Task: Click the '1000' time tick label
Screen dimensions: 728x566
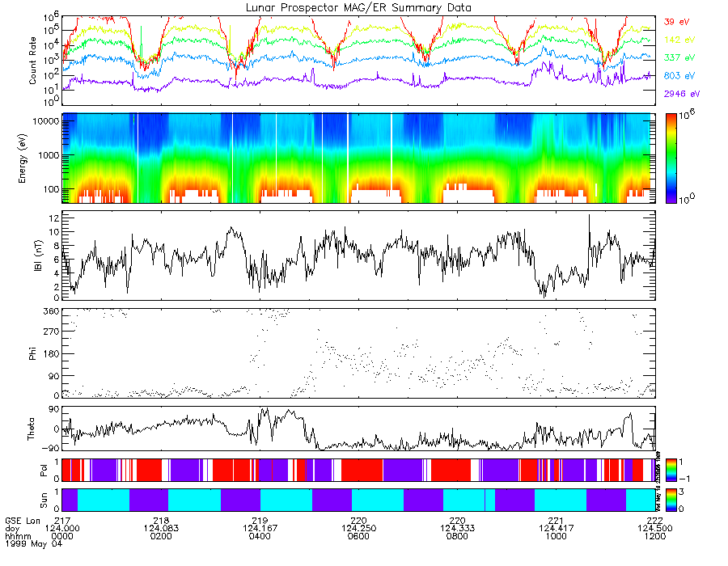Action: pyautogui.click(x=557, y=536)
